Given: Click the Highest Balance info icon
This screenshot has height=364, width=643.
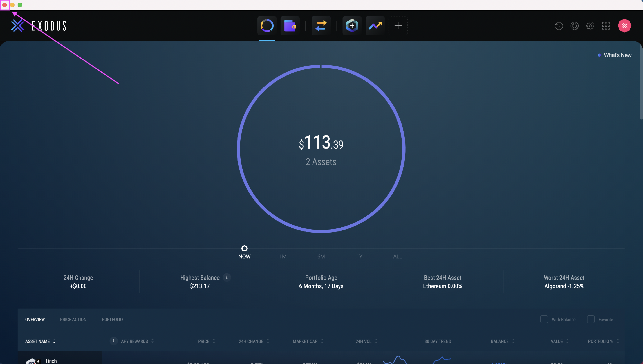Looking at the screenshot, I should pyautogui.click(x=227, y=277).
